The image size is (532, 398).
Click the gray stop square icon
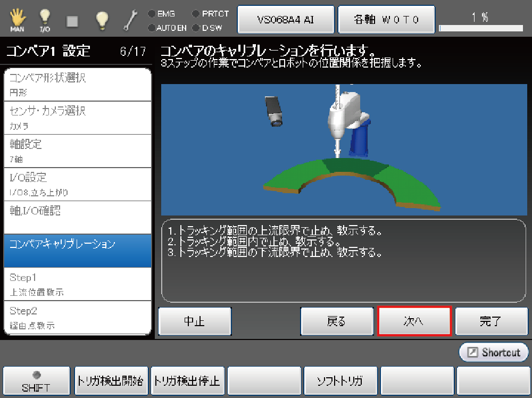[x=72, y=21]
